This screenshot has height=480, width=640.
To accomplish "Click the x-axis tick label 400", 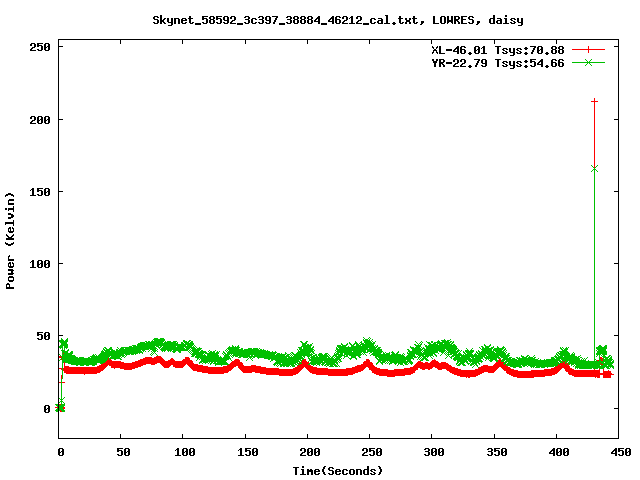I will click(x=558, y=452).
